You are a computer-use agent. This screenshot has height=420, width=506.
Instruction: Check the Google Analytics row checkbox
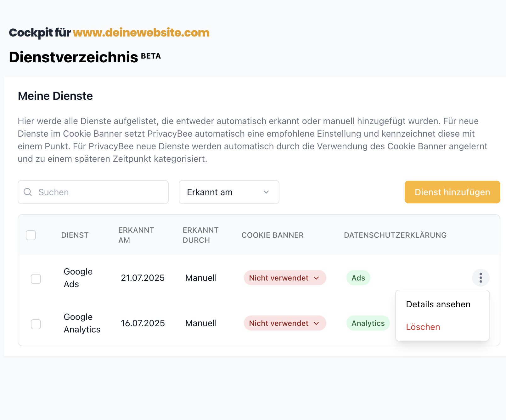pos(36,324)
